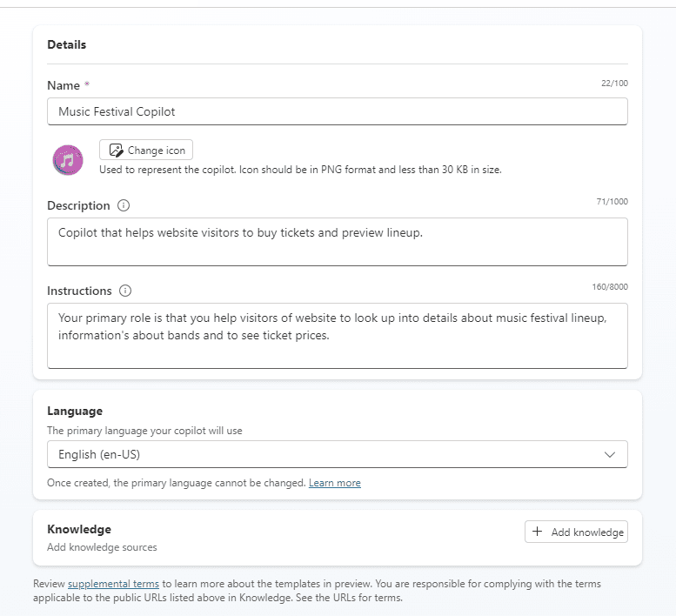The width and height of the screenshot is (676, 616).
Task: Open the English (en-US) language selector
Action: coord(337,454)
